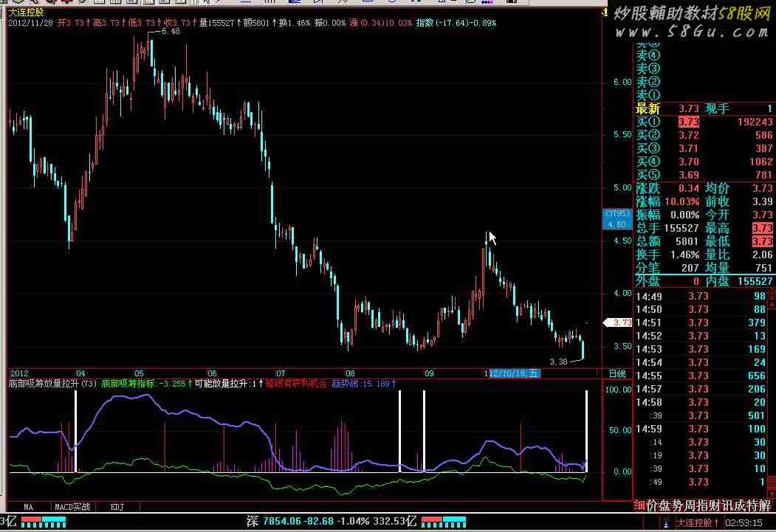Screen dimensions: 776x532
Task: Open the MACD实战 indicator tab
Action: pos(72,507)
